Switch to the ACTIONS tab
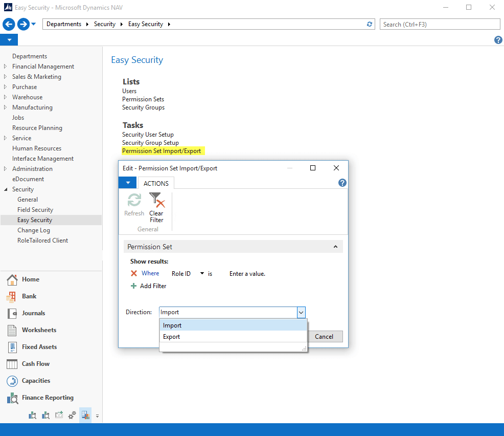504x436 pixels. coord(156,183)
